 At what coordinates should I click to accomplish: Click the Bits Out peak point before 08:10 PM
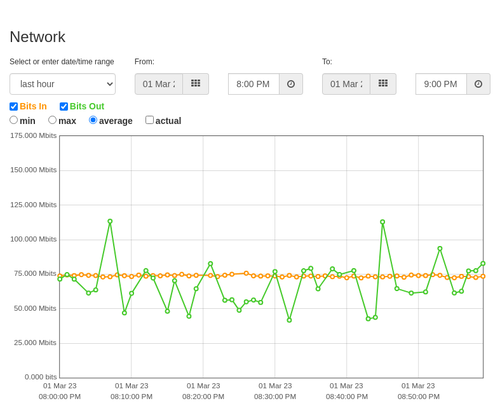pyautogui.click(x=110, y=221)
